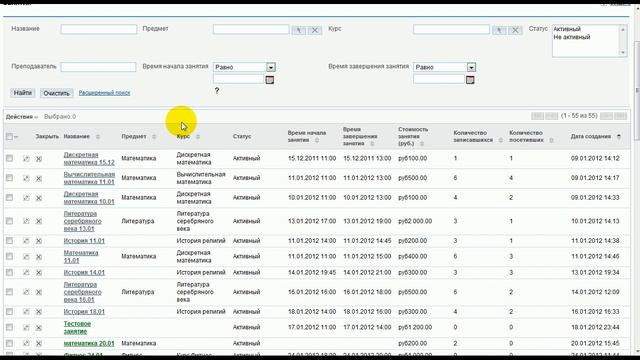Go to first page of results
640x360 pixels.
(x=538, y=116)
